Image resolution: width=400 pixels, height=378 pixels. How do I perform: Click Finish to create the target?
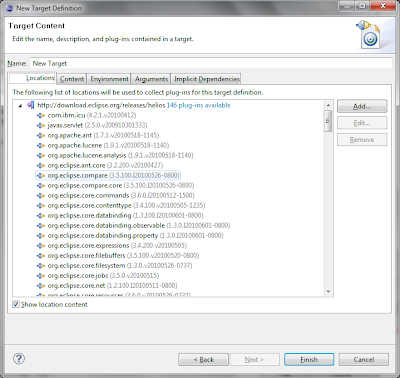[309, 360]
